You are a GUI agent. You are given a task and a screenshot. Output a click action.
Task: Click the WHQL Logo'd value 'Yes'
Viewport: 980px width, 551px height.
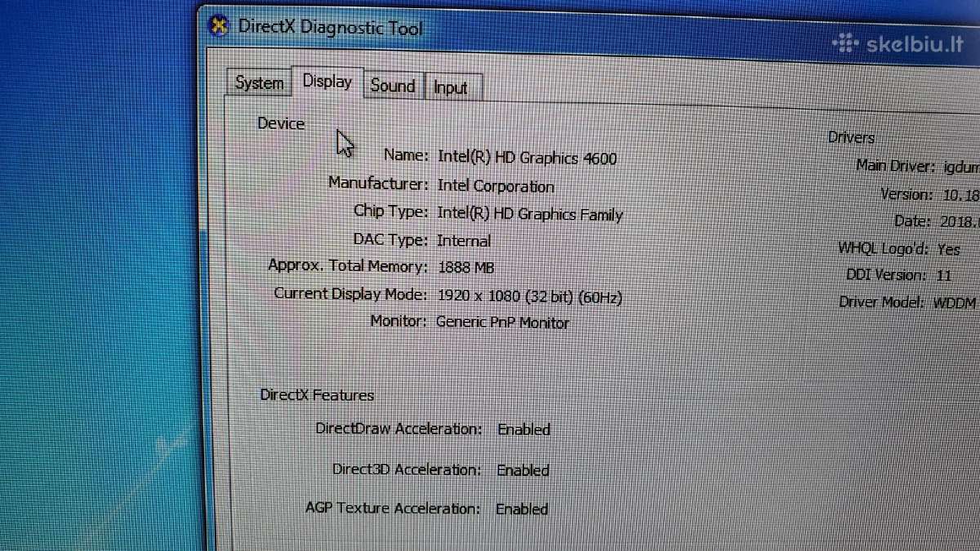pos(949,249)
